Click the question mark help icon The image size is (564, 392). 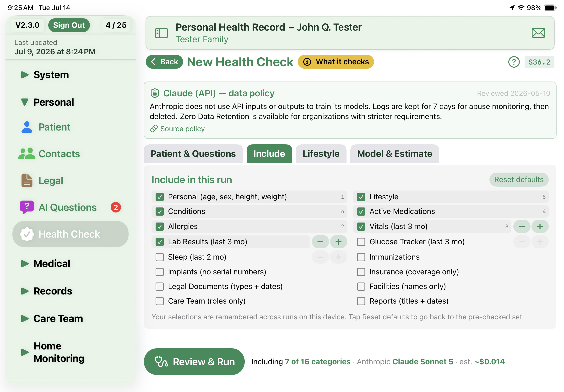point(514,62)
